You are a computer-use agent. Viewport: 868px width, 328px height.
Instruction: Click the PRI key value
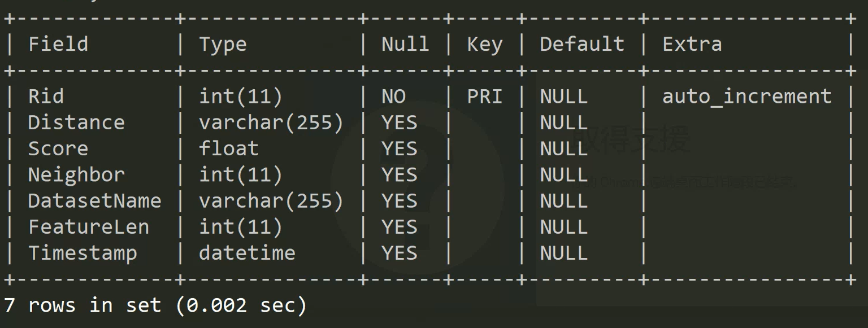[x=485, y=96]
